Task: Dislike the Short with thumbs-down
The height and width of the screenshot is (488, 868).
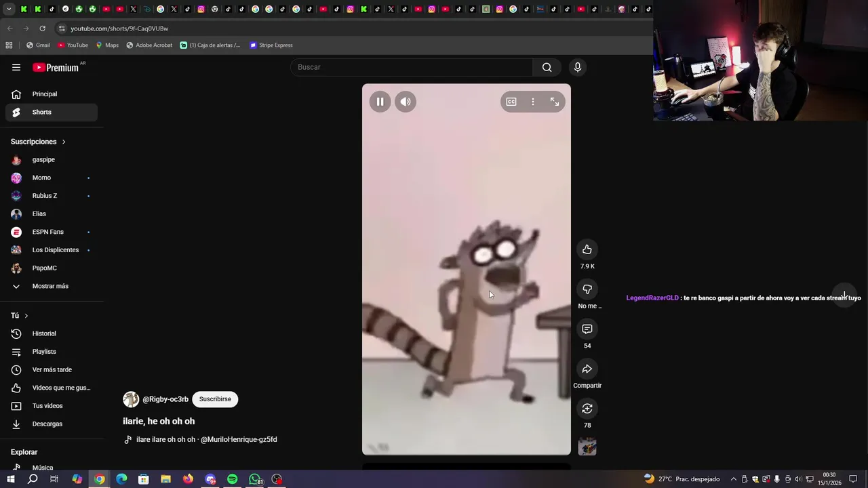Action: tap(587, 289)
